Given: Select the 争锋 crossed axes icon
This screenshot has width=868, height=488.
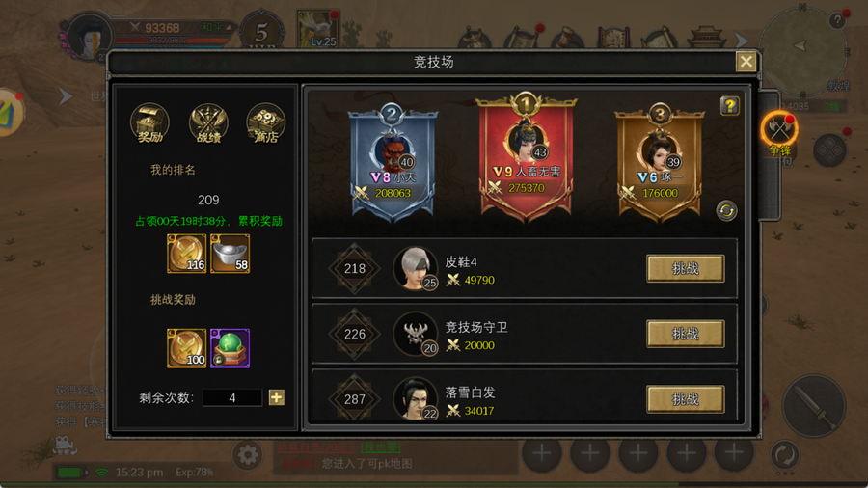Looking at the screenshot, I should tap(779, 130).
